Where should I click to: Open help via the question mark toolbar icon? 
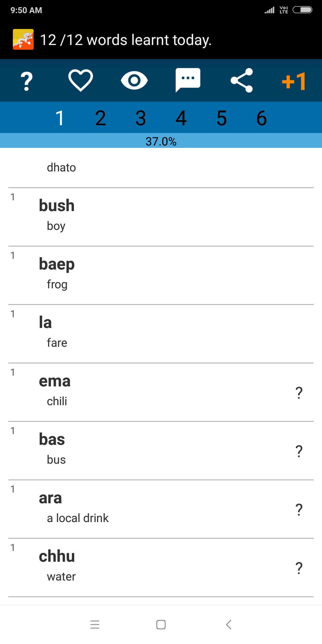tap(27, 81)
